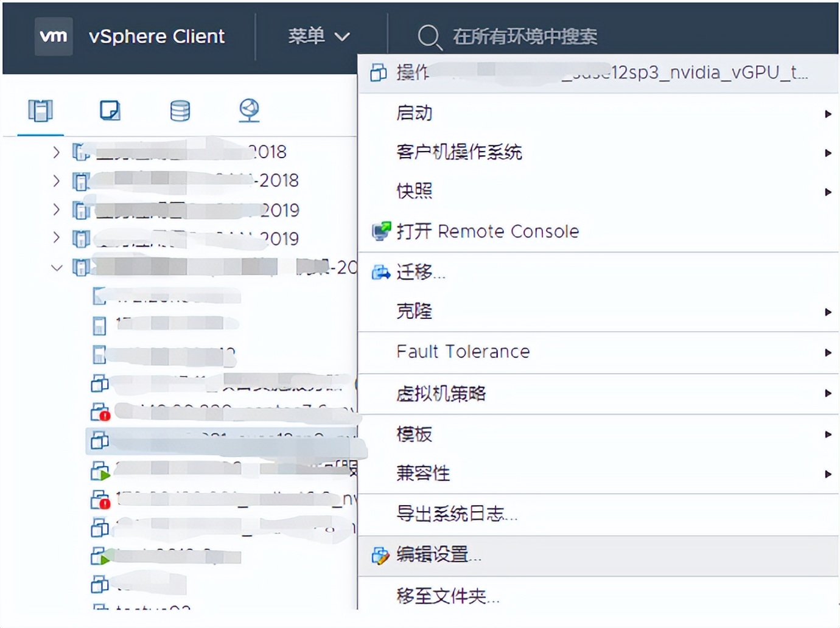Switch to the VMs and Templates view icon
Viewport: 840px width, 628px height.
[110, 111]
